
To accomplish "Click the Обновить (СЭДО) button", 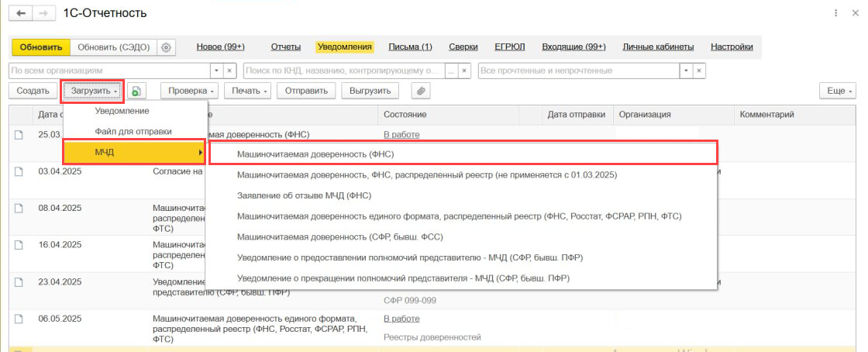I will click(113, 47).
